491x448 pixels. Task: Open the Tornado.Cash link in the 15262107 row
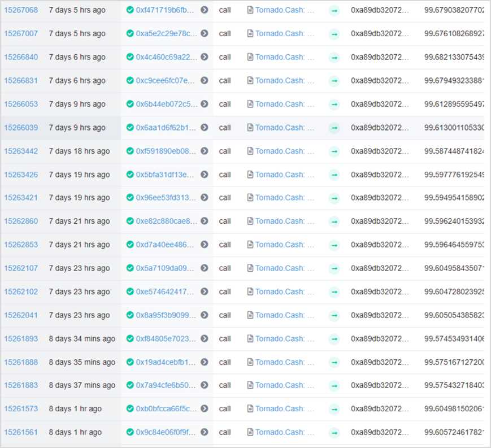(285, 268)
